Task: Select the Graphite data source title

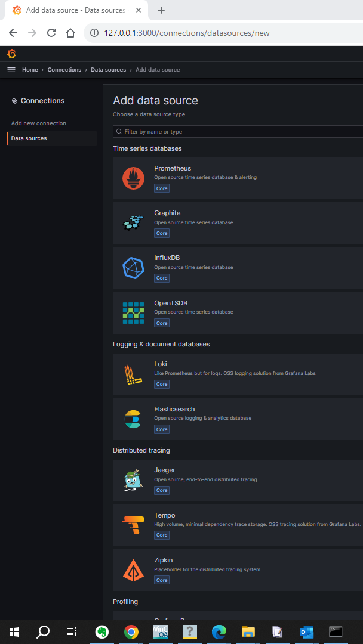Action: tap(167, 213)
